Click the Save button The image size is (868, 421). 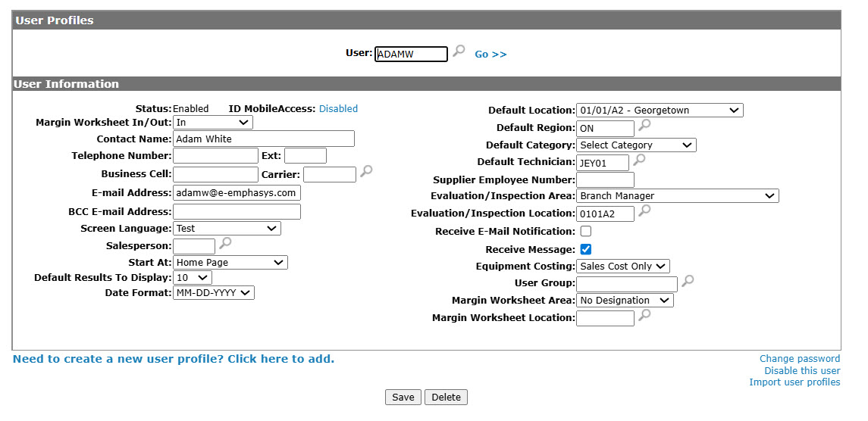[403, 398]
